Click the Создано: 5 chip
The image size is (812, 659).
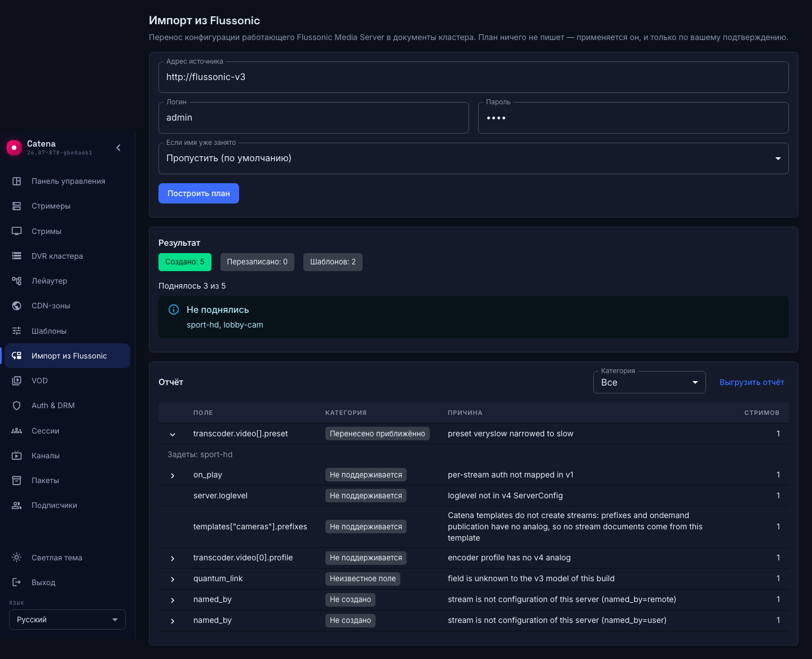[x=185, y=262]
